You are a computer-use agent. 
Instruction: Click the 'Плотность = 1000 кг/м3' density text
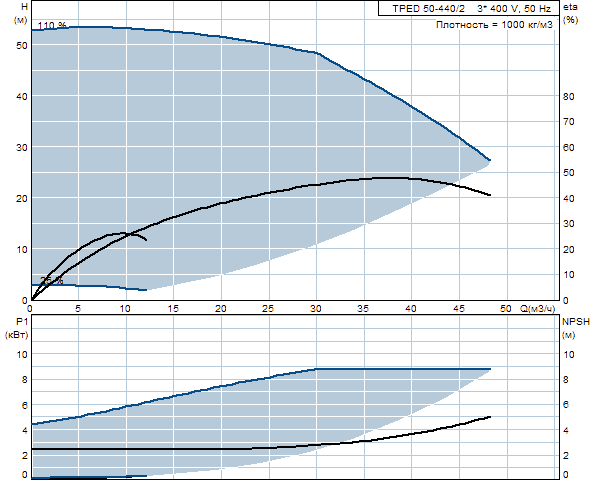click(494, 25)
